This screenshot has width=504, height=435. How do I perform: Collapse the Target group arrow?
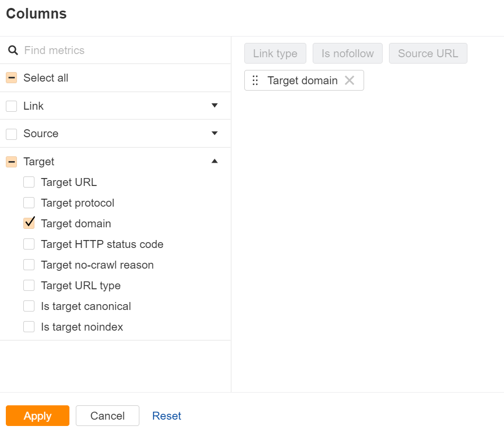215,161
